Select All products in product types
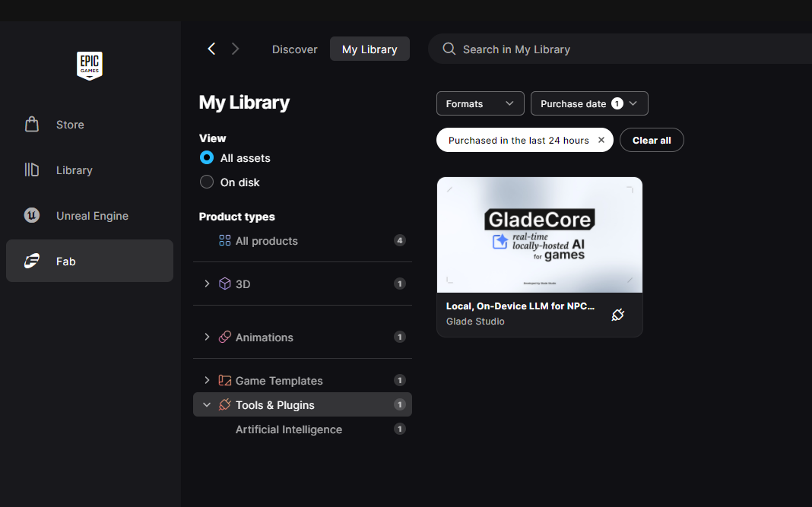 coord(303,241)
